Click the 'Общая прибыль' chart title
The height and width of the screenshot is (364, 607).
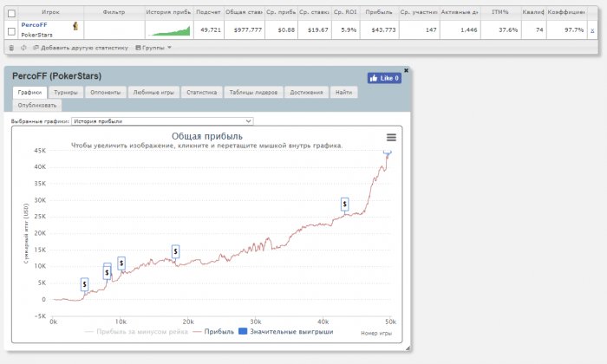tap(207, 136)
